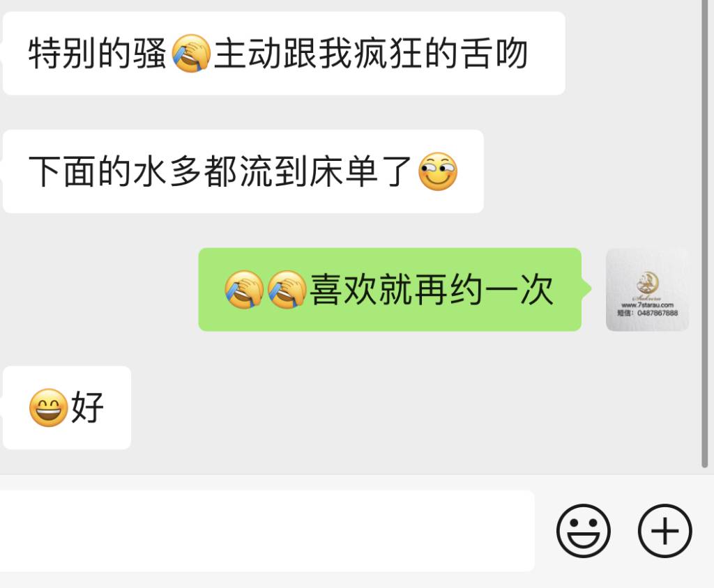Tap the blushing smile emoji in second message
The width and height of the screenshot is (714, 588).
coord(438,171)
